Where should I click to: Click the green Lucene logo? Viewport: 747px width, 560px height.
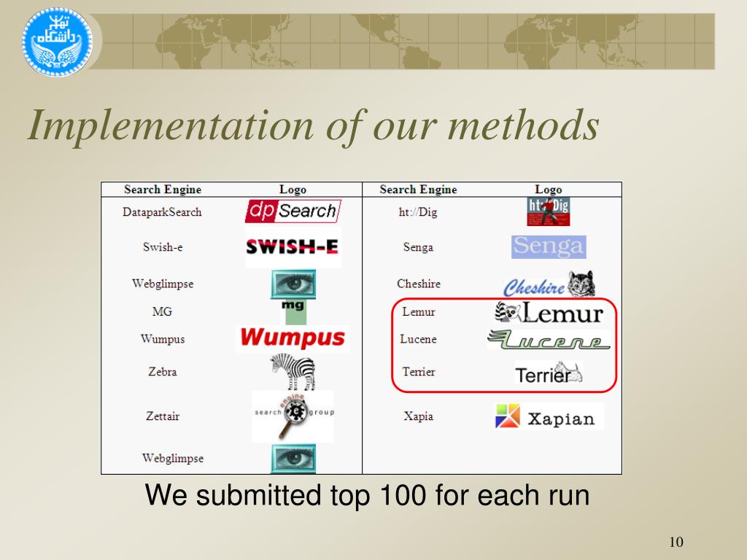click(x=549, y=339)
